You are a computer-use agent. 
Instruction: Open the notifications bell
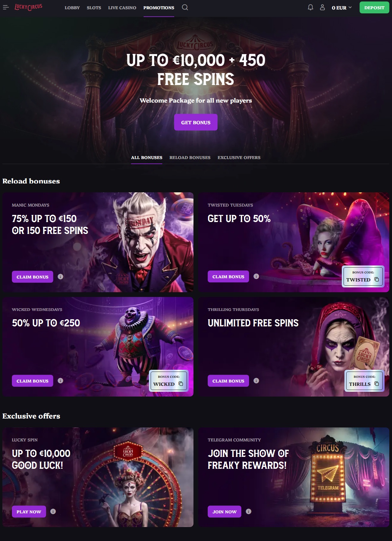tap(310, 7)
